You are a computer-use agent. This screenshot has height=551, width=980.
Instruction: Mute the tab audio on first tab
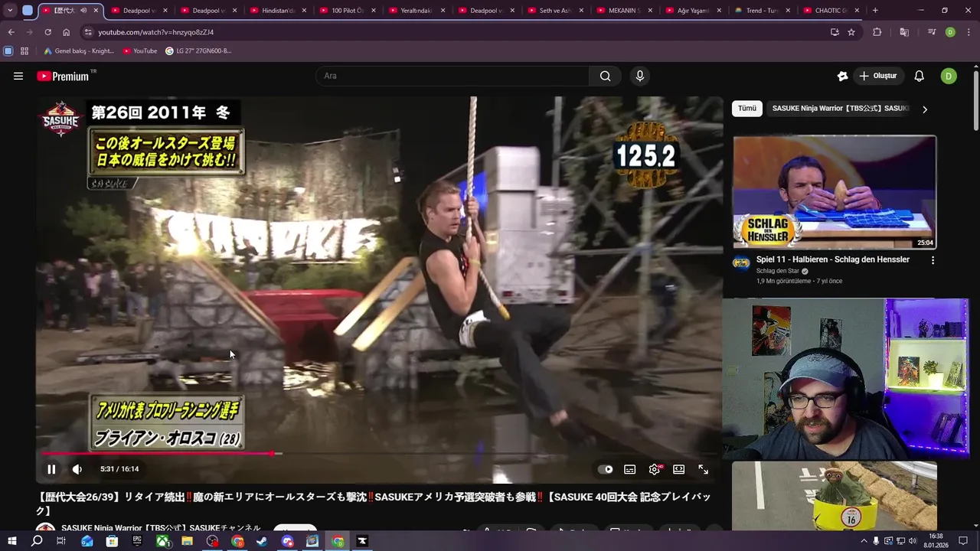coord(83,11)
